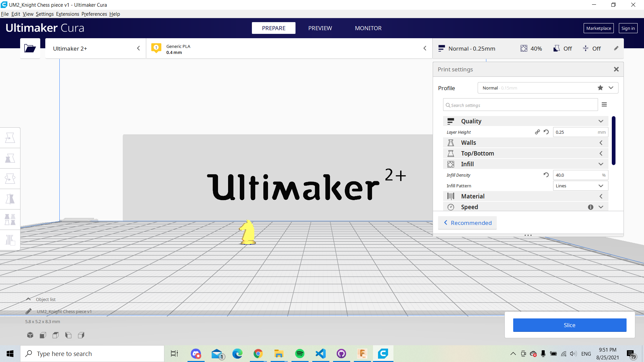Switch to the PREVIEW stage
This screenshot has width=644, height=362.
(x=320, y=28)
